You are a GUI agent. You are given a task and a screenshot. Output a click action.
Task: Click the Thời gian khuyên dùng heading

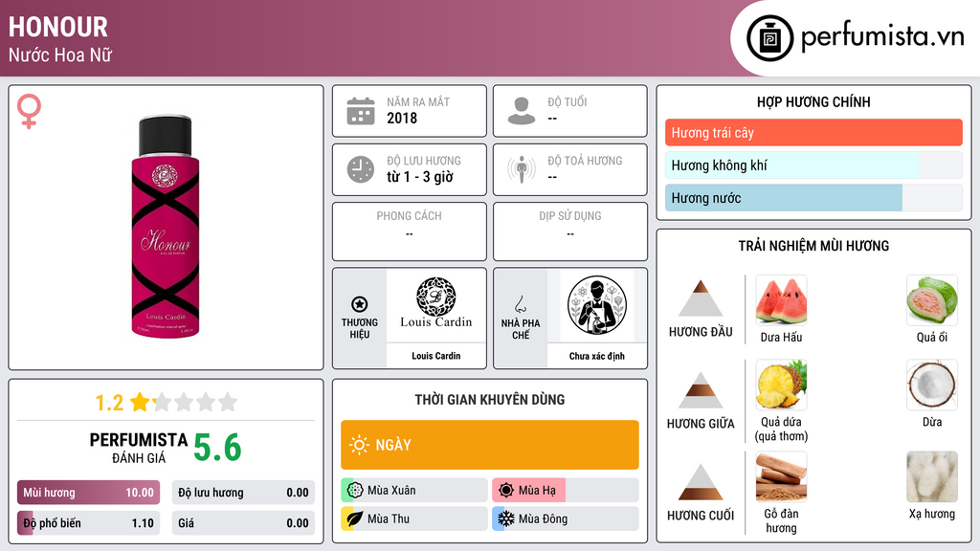[x=490, y=399]
